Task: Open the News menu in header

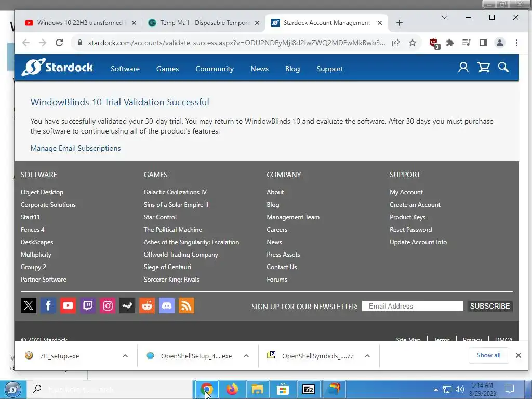Action: (x=260, y=69)
